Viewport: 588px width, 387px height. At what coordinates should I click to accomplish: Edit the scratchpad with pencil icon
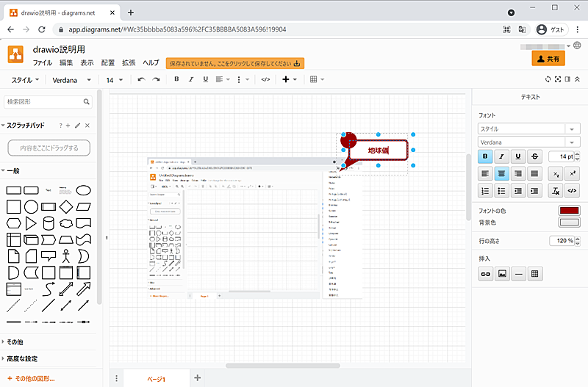78,126
